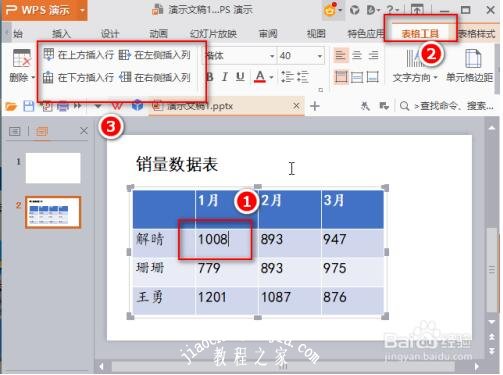Toggle middle vertical cell alignment
The image size is (503, 375).
pos(357,77)
